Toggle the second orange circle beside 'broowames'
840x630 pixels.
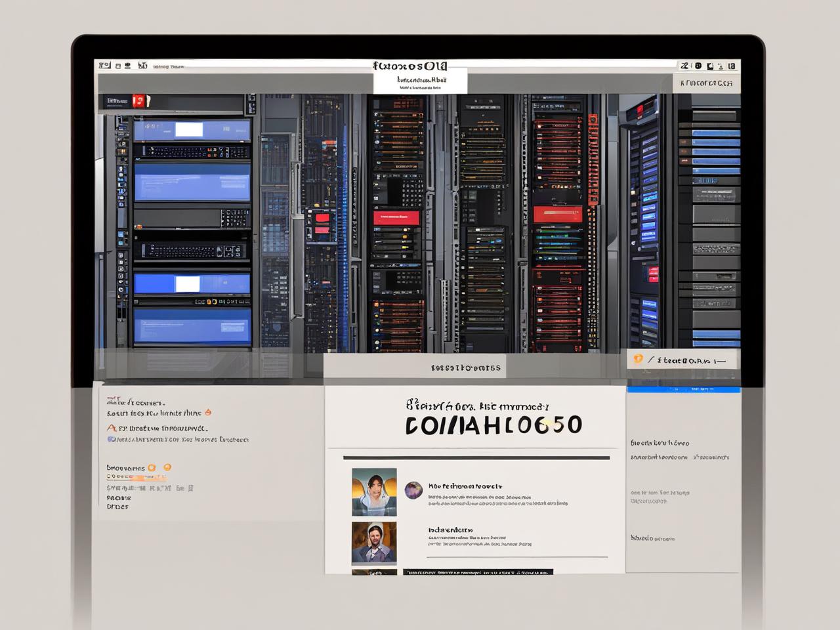click(x=167, y=467)
